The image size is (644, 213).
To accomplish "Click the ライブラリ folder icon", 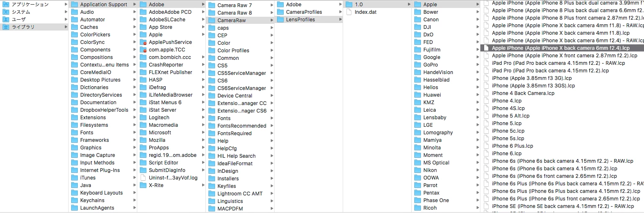I will 6,27.
